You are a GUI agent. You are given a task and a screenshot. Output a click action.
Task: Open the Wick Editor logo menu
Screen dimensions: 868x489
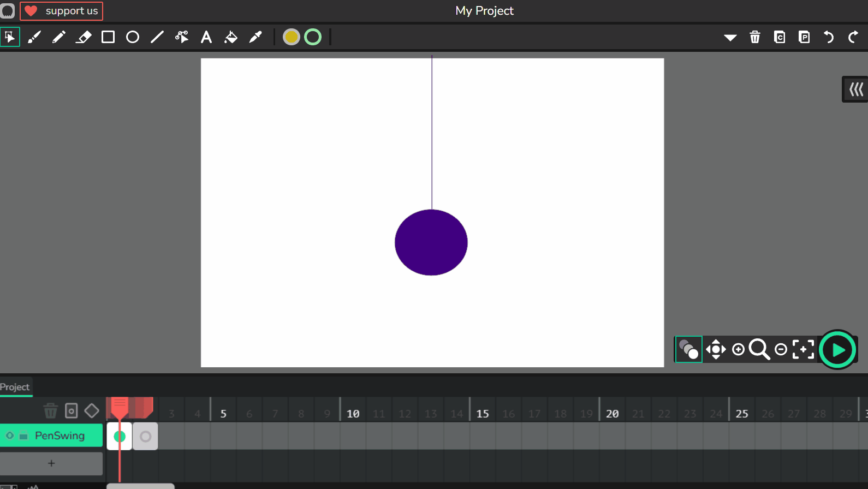point(8,11)
